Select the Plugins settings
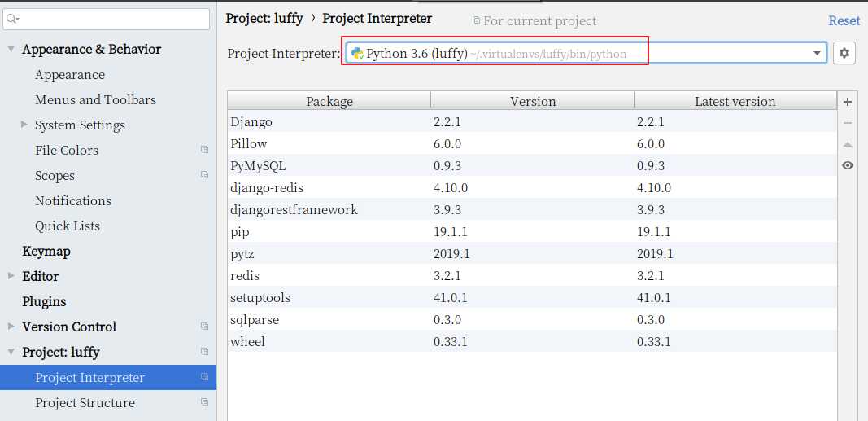 point(44,301)
